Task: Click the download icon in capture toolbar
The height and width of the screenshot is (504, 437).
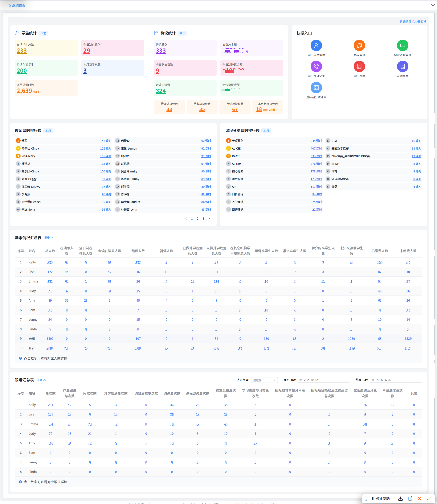Action: [x=400, y=498]
